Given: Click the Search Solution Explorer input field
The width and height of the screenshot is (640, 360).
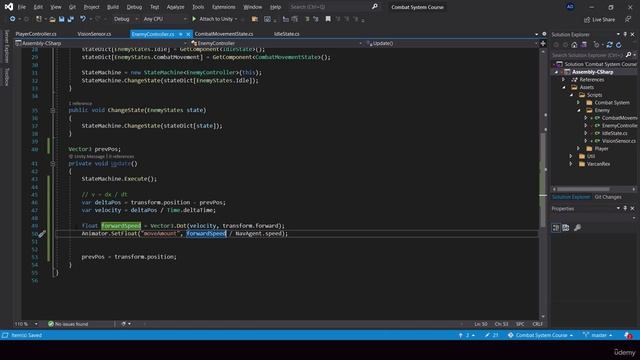Looking at the screenshot, I should (x=587, y=55).
